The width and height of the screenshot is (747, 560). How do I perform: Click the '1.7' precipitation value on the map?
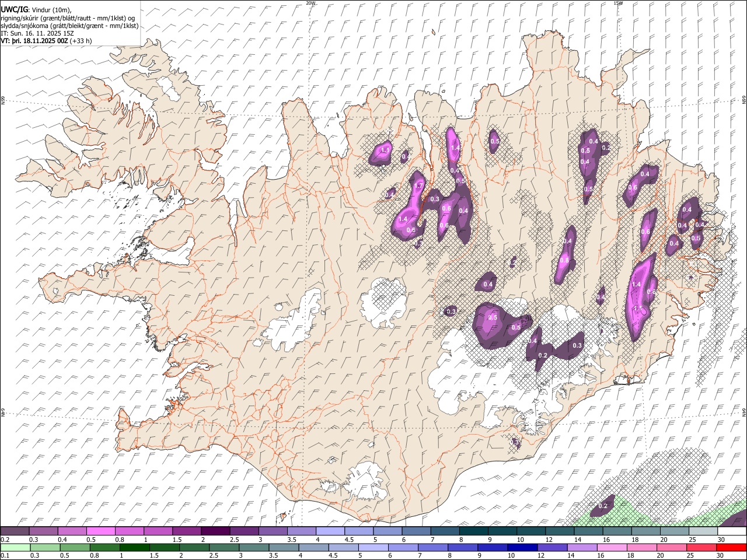pyautogui.click(x=418, y=185)
